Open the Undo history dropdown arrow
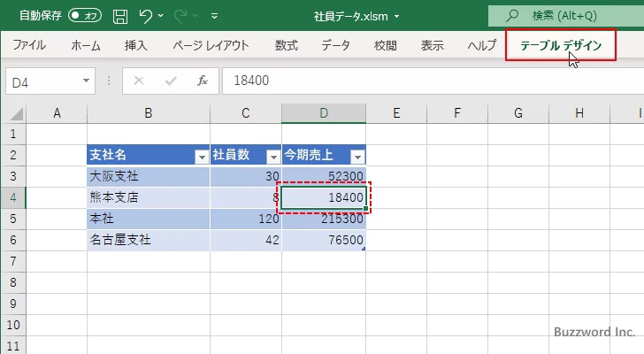 (x=161, y=16)
